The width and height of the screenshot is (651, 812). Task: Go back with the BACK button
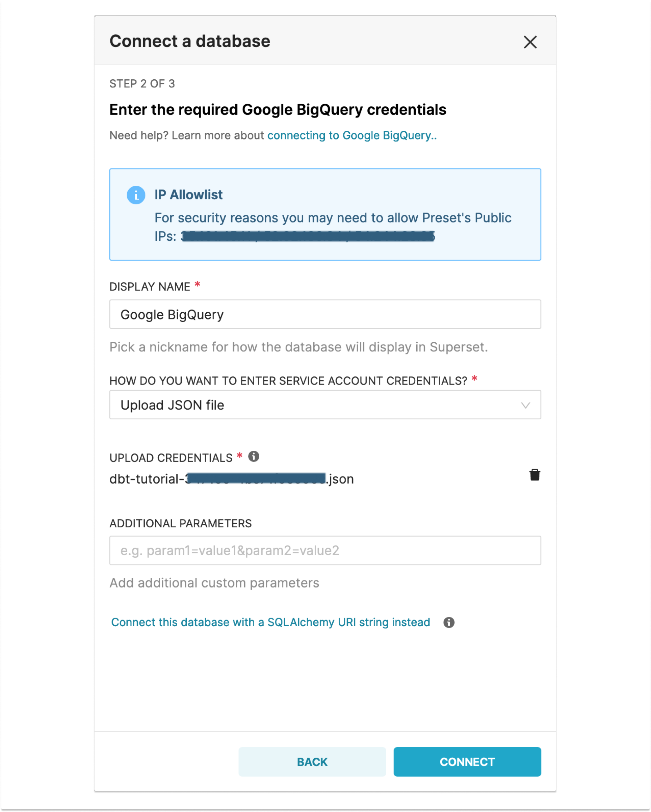pos(312,762)
